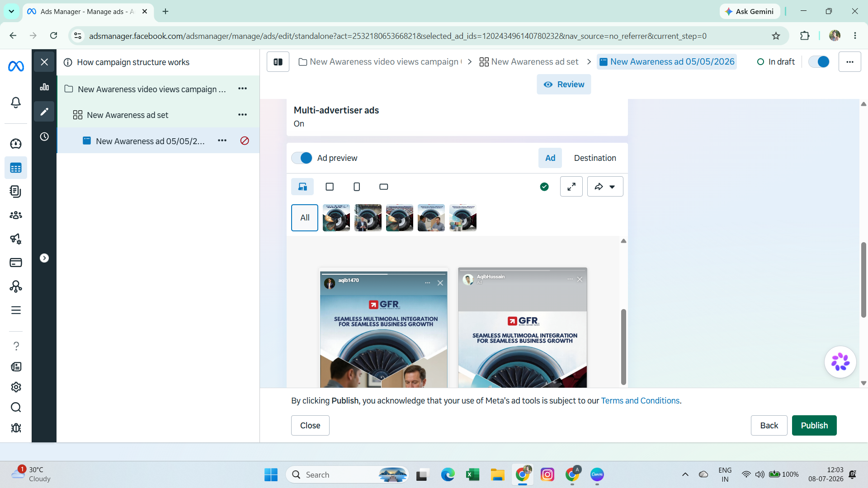
Task: Open options on the aqib1470 story preview
Action: coord(428,283)
